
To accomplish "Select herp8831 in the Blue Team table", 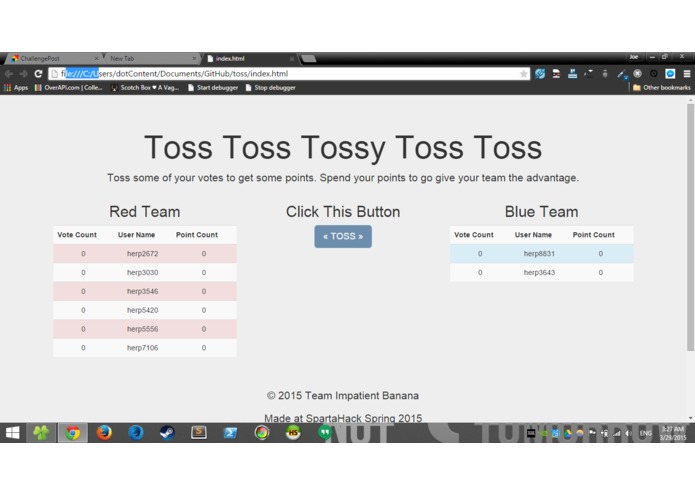I will coord(539,254).
